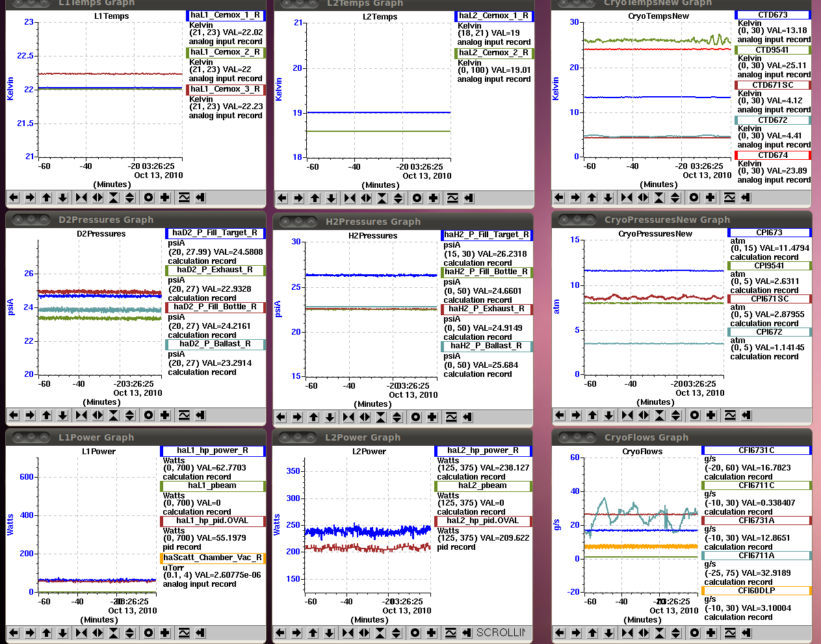Zoom out horizontally on L2Temps graph
This screenshot has width=821, height=644.
[366, 198]
